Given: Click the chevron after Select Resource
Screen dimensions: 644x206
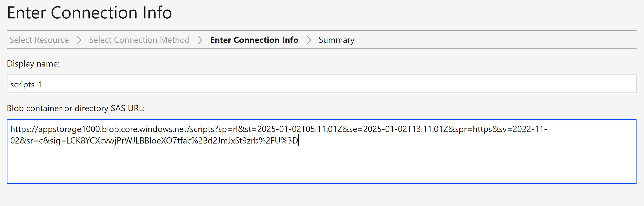Looking at the screenshot, I should click(x=79, y=40).
